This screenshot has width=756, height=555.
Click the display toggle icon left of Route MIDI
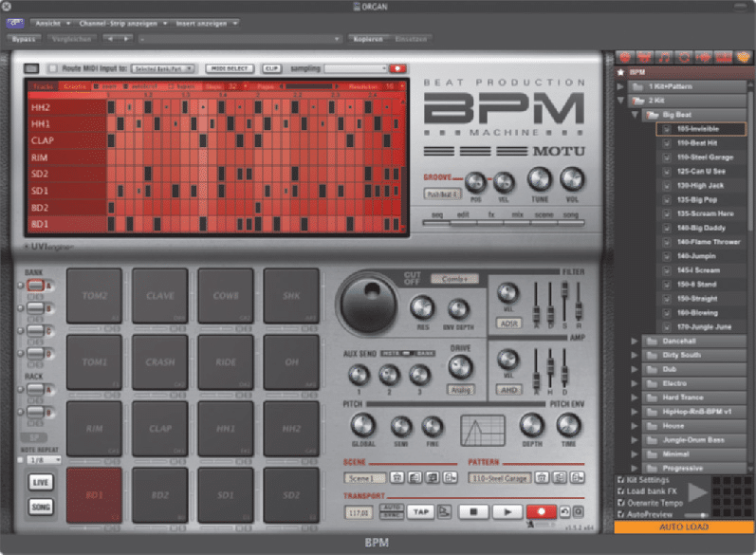(x=31, y=68)
